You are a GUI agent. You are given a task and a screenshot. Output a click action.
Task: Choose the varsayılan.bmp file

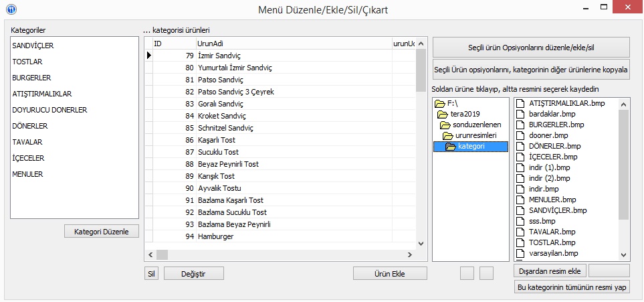click(x=552, y=253)
